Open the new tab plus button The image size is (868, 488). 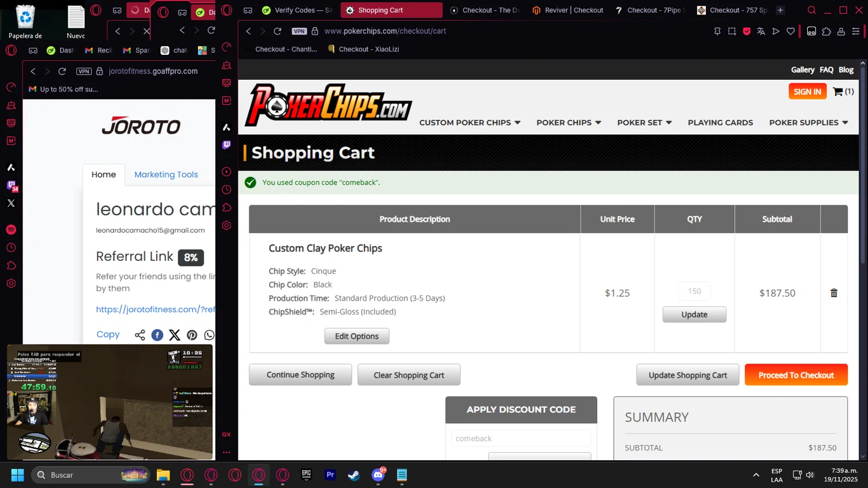click(x=780, y=10)
